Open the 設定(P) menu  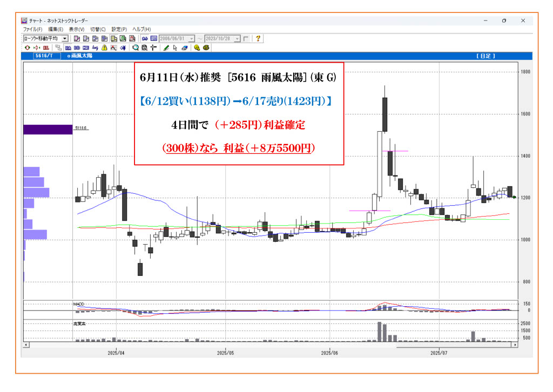119,29
